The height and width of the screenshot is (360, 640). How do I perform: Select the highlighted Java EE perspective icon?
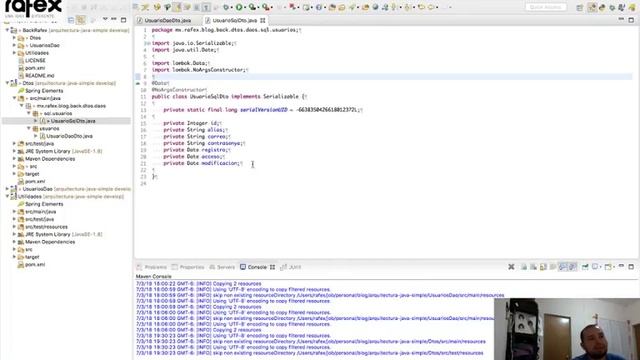click(592, 7)
